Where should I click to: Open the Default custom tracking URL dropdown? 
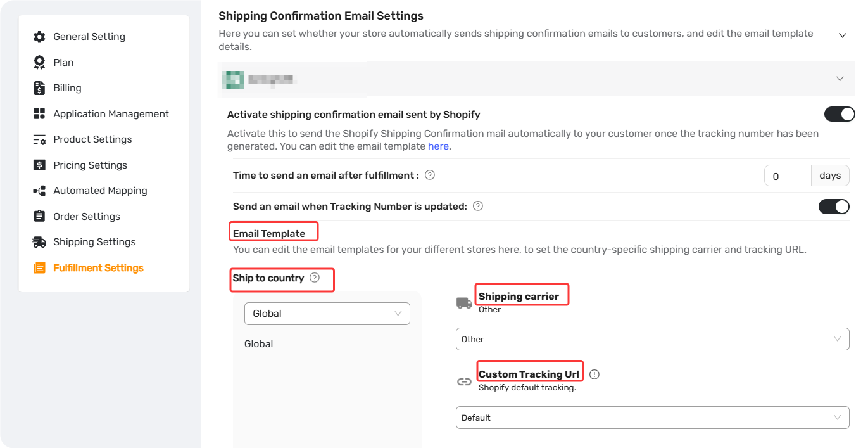[x=653, y=418]
